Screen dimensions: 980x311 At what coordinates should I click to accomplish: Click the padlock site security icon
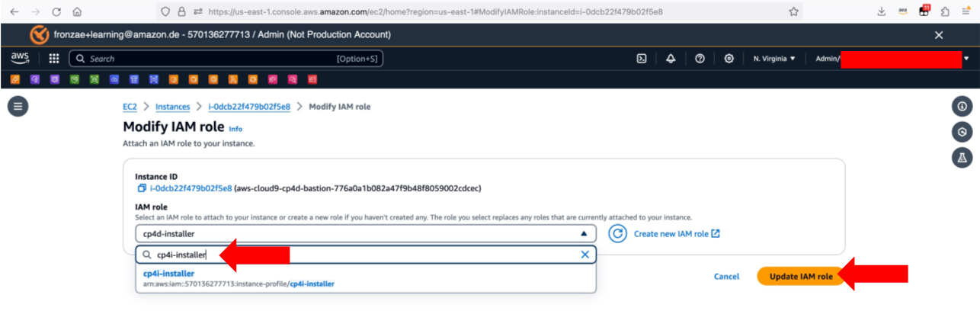(182, 11)
